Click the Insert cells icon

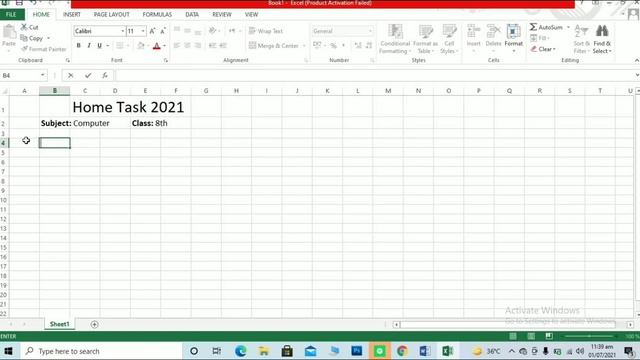tap(473, 32)
